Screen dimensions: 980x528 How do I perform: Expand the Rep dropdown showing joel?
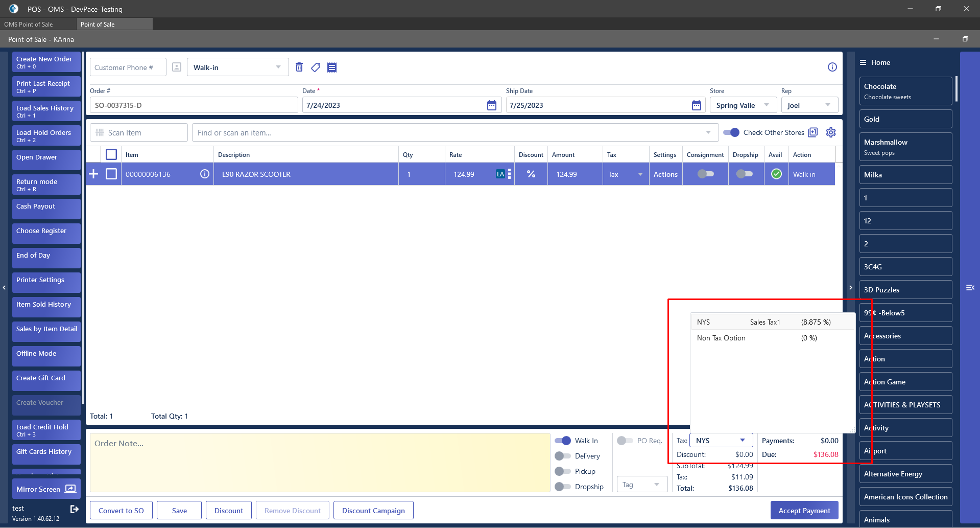[x=809, y=105]
